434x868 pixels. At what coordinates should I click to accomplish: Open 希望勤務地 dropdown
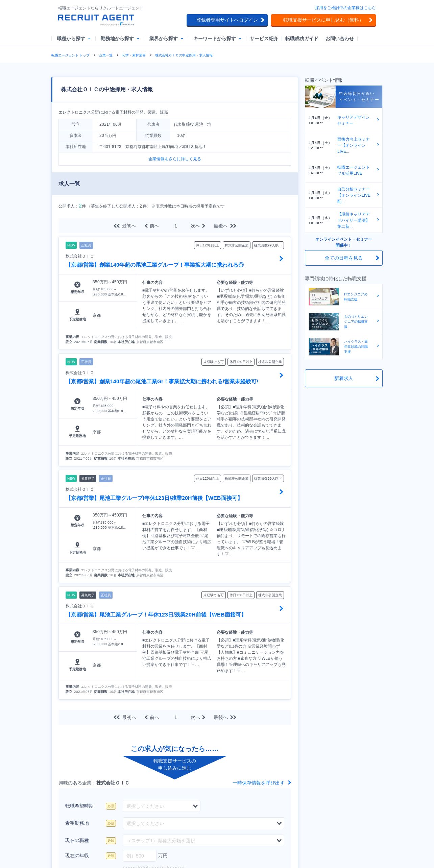point(203,823)
